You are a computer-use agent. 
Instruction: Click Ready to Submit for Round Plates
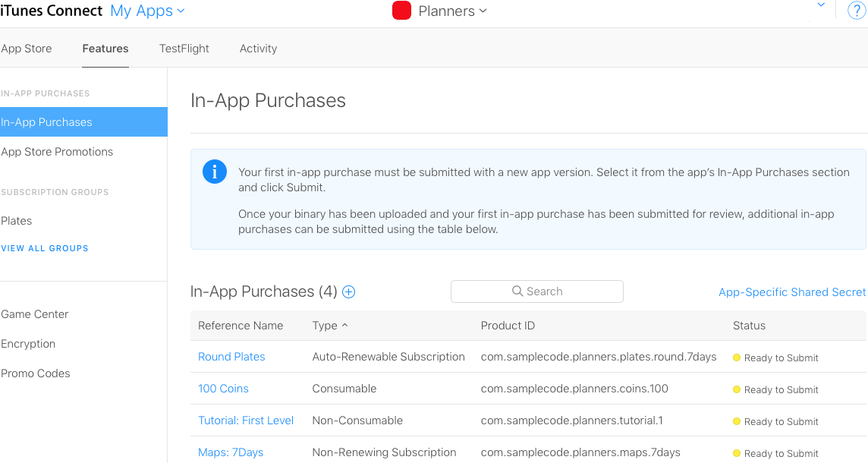click(781, 357)
